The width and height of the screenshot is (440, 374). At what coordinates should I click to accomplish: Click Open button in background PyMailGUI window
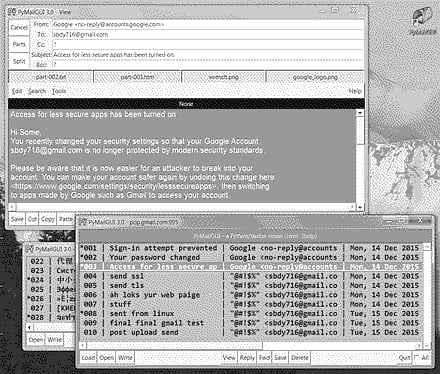(36, 339)
